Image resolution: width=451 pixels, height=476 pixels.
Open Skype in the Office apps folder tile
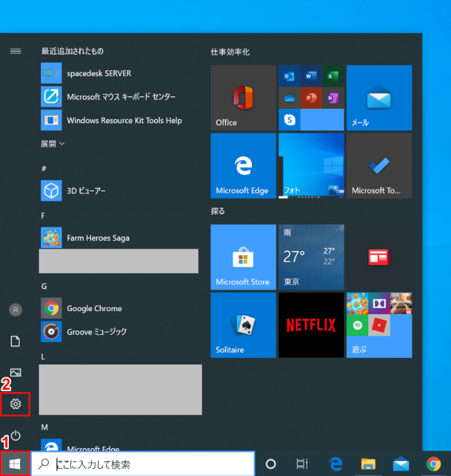(289, 120)
